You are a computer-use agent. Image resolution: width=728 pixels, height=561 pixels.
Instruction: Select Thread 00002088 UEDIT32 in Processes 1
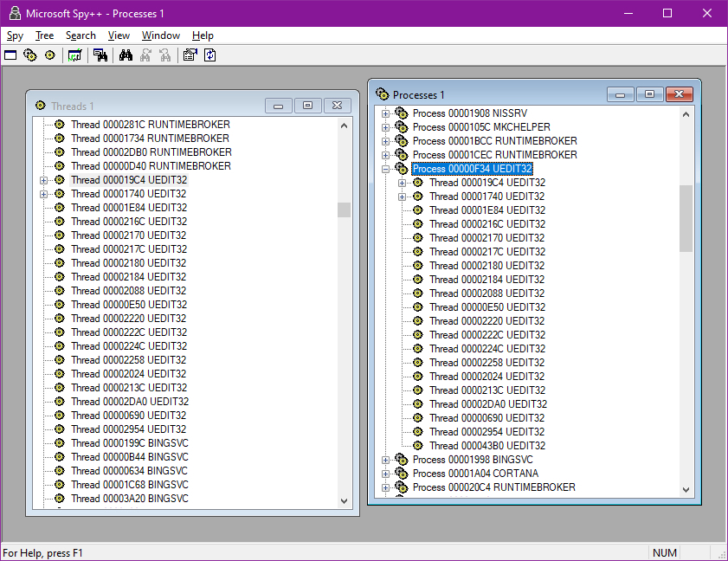tap(487, 293)
